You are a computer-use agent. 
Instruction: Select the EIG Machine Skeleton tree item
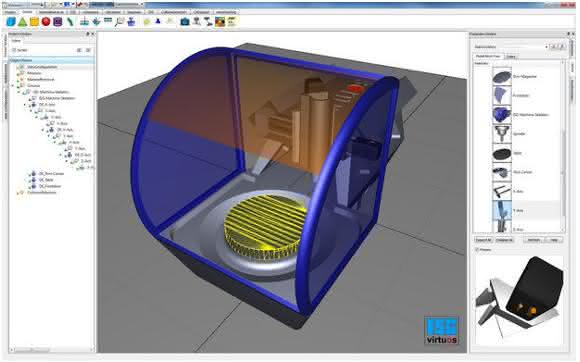pos(57,98)
